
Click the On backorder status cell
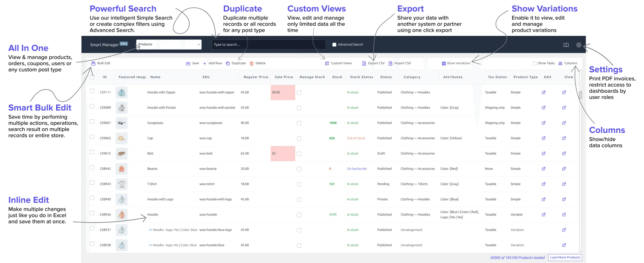pyautogui.click(x=357, y=169)
